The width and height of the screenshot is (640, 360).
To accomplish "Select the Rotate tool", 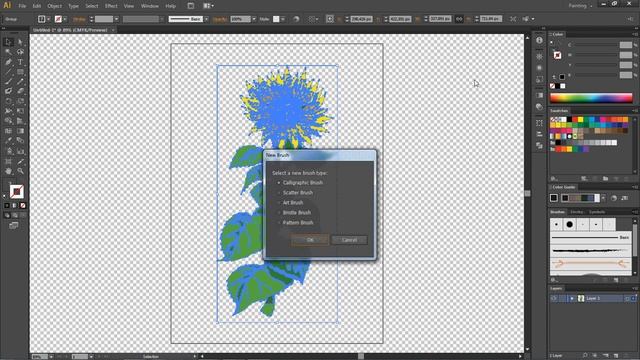I will coord(8,101).
